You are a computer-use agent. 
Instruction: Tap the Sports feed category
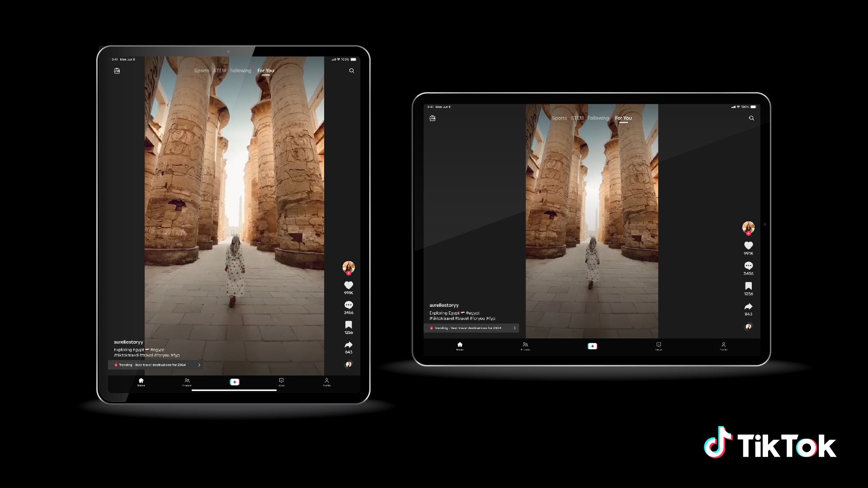pyautogui.click(x=202, y=70)
